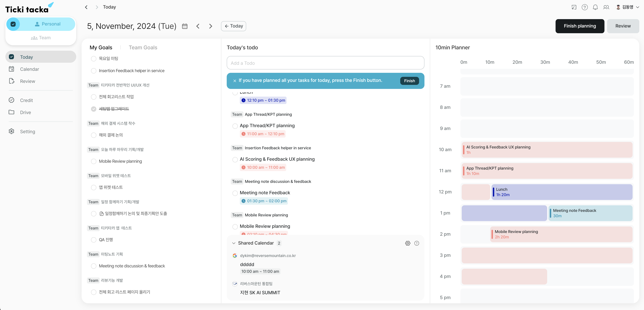Open Calendar in the sidebar
This screenshot has width=644, height=310.
[x=41, y=69]
